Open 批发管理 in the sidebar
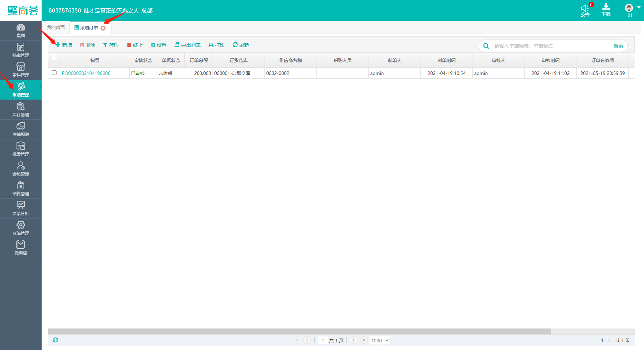This screenshot has height=350, width=644. (21, 149)
